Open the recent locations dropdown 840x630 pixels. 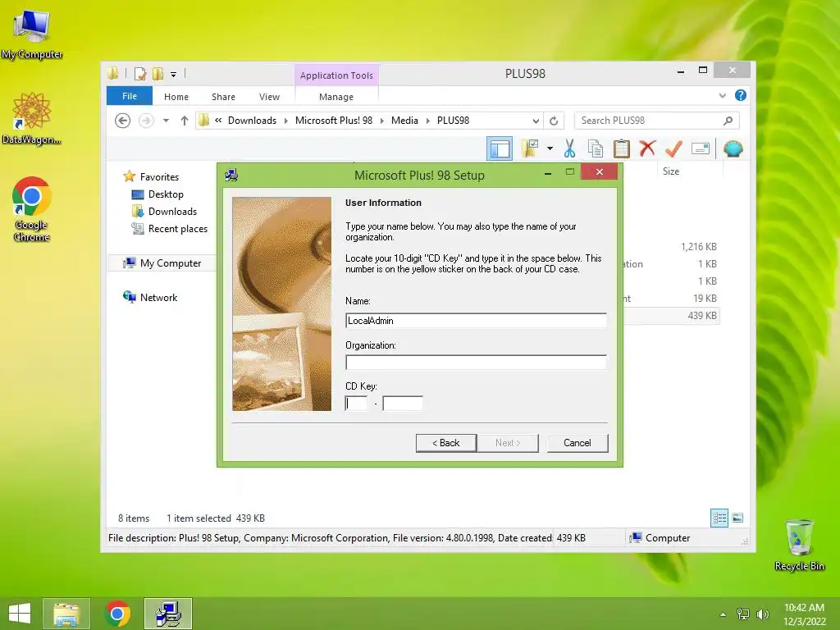(166, 121)
